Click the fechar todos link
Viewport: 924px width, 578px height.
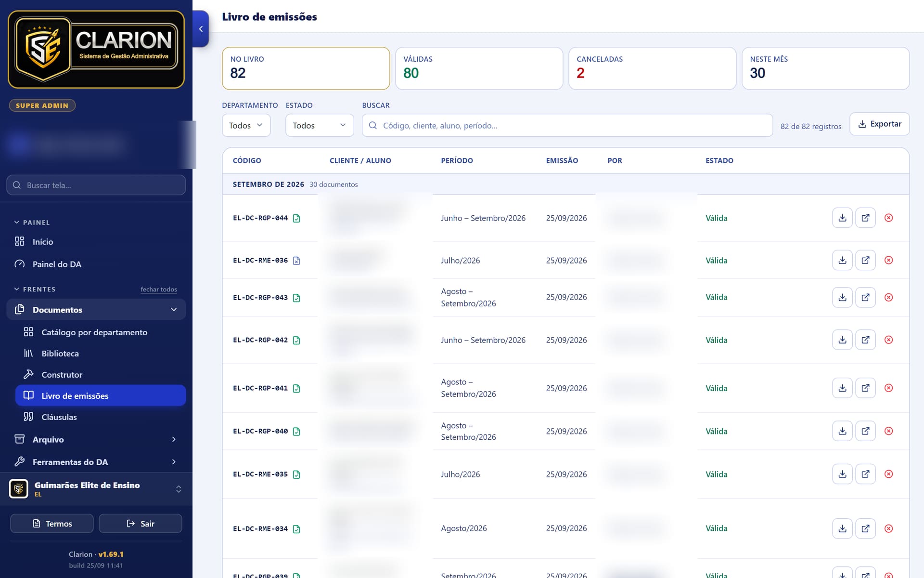[159, 289]
